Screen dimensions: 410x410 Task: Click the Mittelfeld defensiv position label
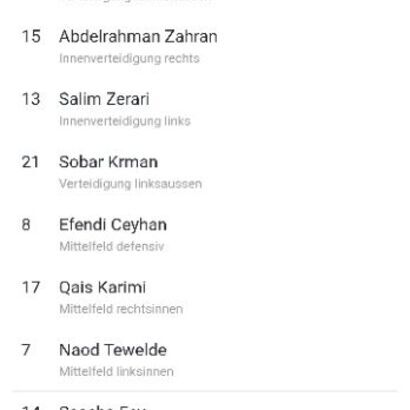112,247
